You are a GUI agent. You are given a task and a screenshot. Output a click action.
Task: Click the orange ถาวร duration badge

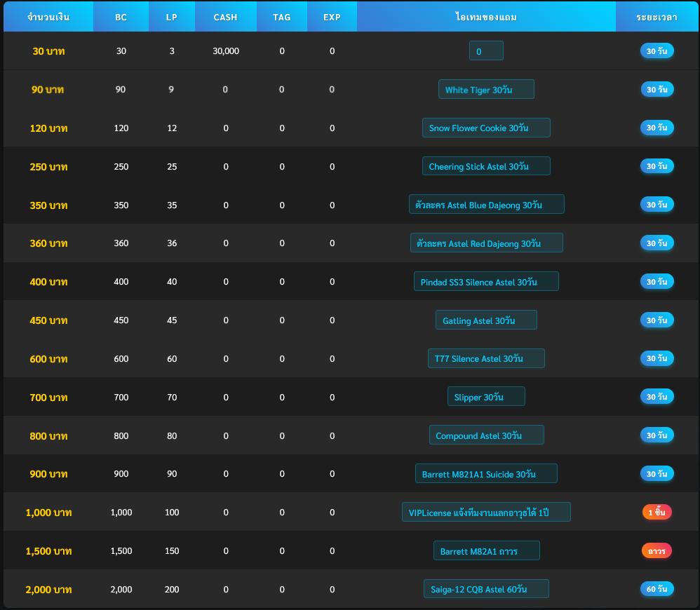[657, 551]
